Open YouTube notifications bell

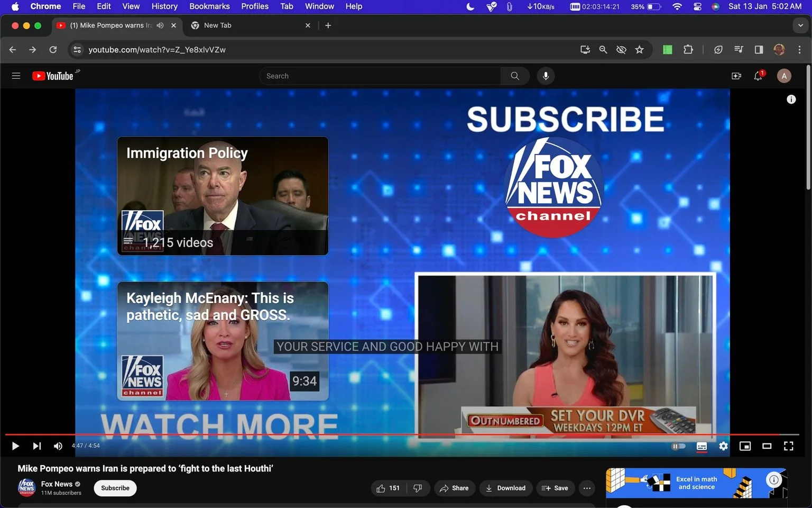coord(759,76)
